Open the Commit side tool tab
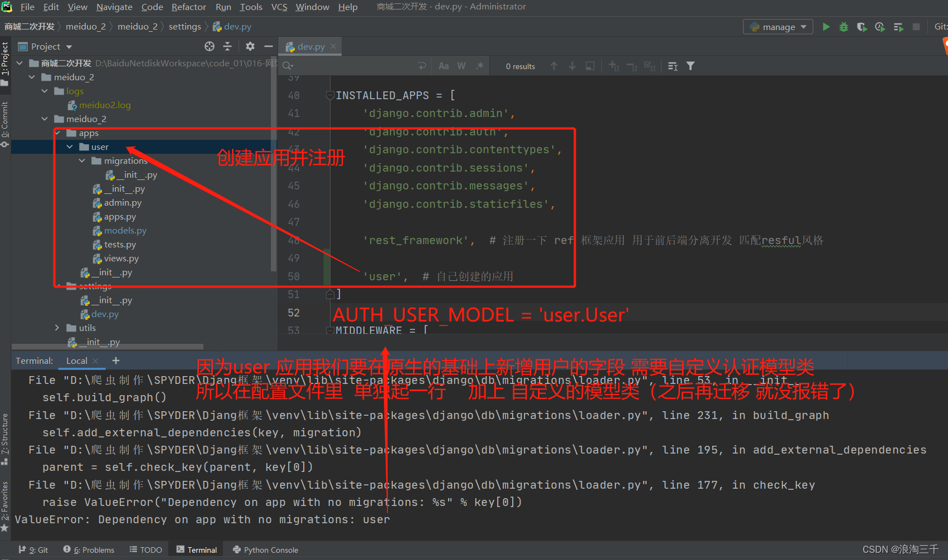The image size is (948, 560). pyautogui.click(x=5, y=124)
